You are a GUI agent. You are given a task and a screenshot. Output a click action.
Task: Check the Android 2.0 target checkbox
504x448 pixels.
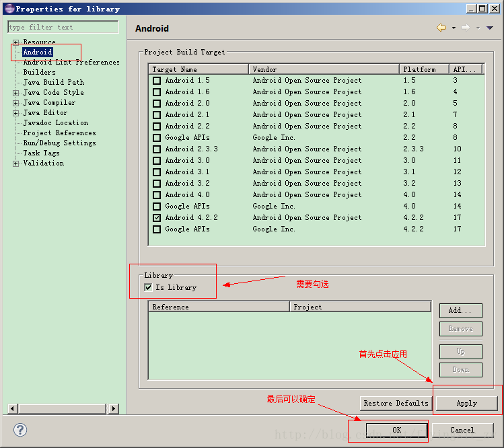coord(157,104)
